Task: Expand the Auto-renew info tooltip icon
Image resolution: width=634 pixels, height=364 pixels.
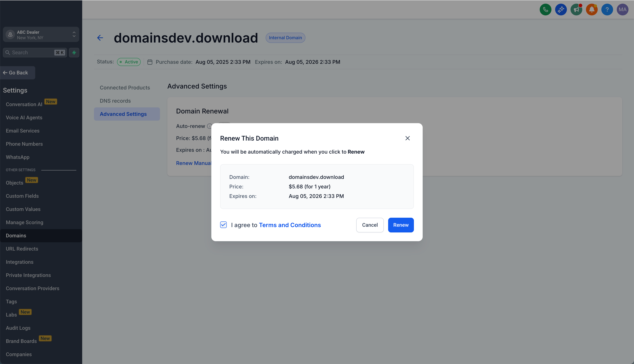Action: tap(210, 126)
